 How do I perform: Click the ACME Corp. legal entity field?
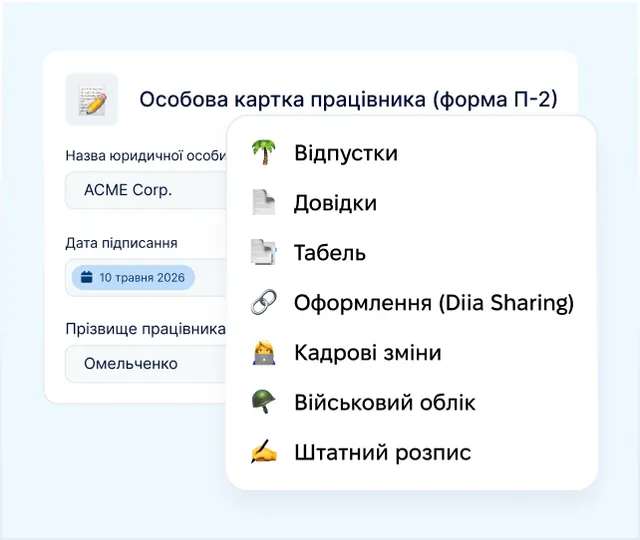[146, 190]
